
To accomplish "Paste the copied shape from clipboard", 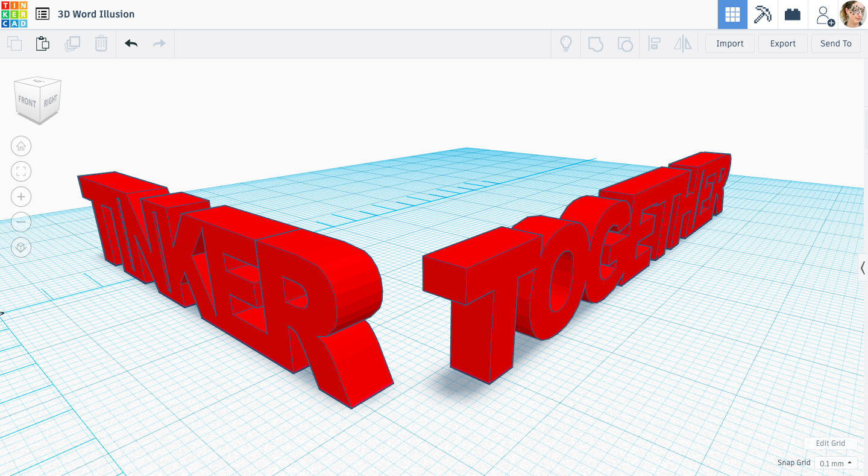I will 42,43.
